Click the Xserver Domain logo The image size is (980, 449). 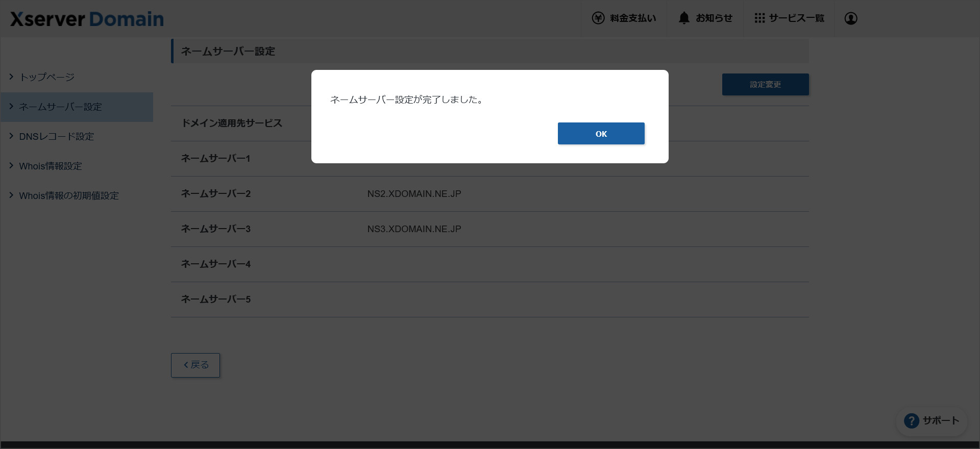point(87,19)
